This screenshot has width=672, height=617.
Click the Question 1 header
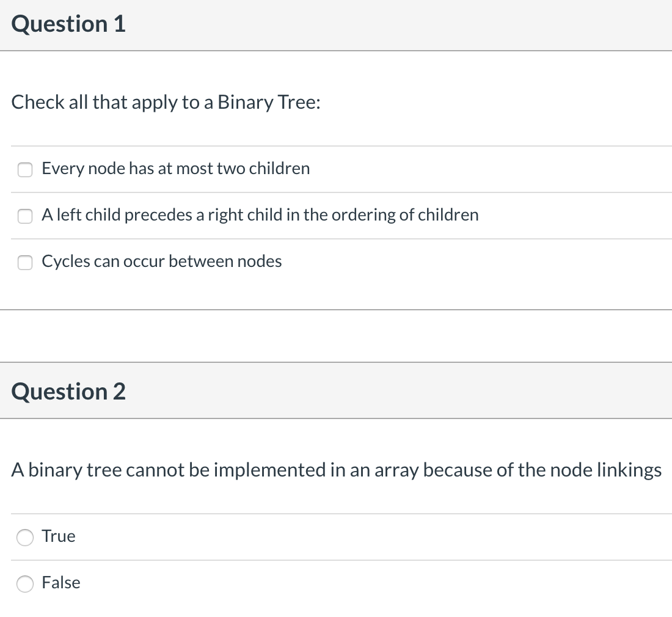68,24
